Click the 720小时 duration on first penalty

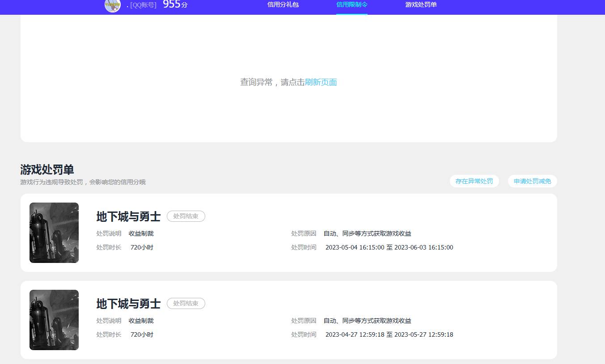pyautogui.click(x=142, y=247)
